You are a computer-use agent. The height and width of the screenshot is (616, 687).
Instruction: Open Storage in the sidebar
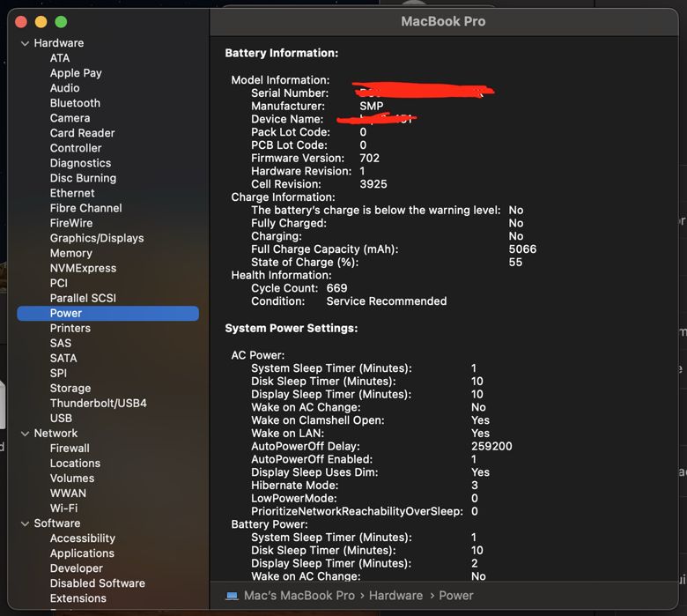click(x=70, y=389)
